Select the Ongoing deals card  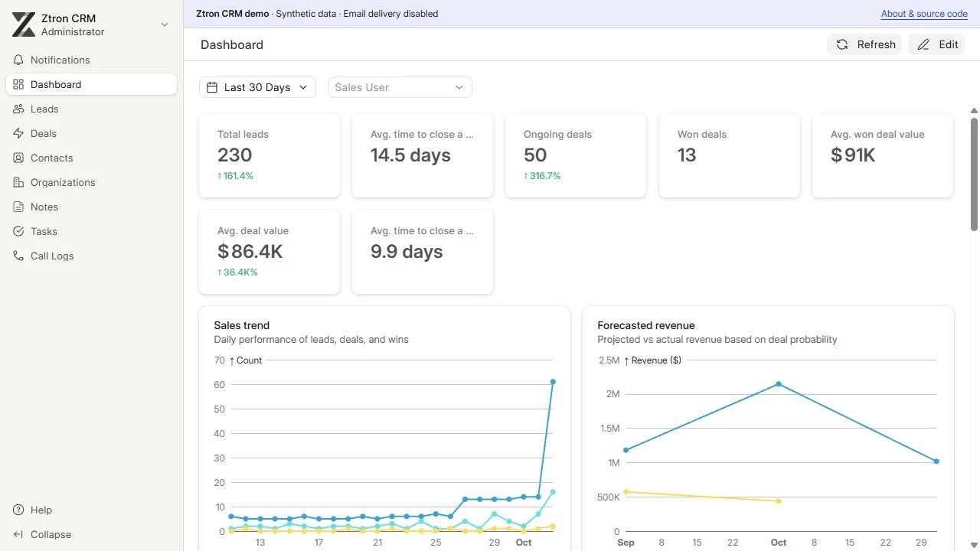tap(576, 155)
